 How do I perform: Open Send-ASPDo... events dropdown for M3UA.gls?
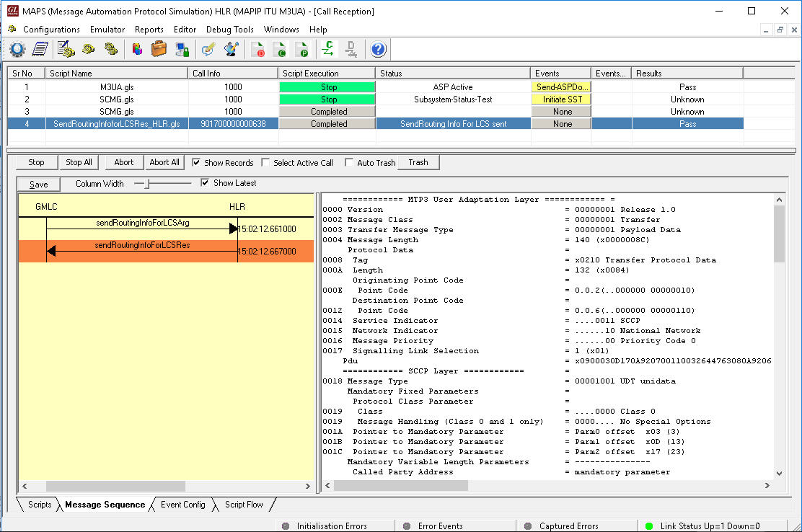point(561,87)
